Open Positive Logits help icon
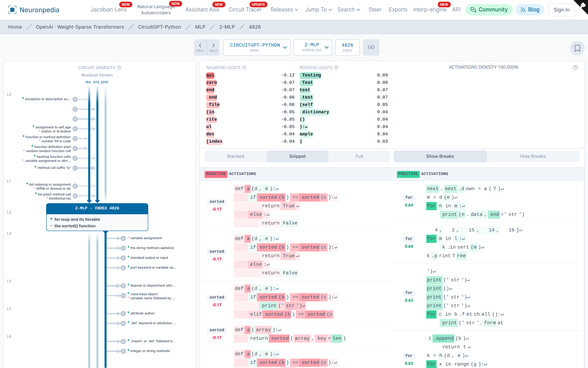588x368 pixels. [336, 68]
